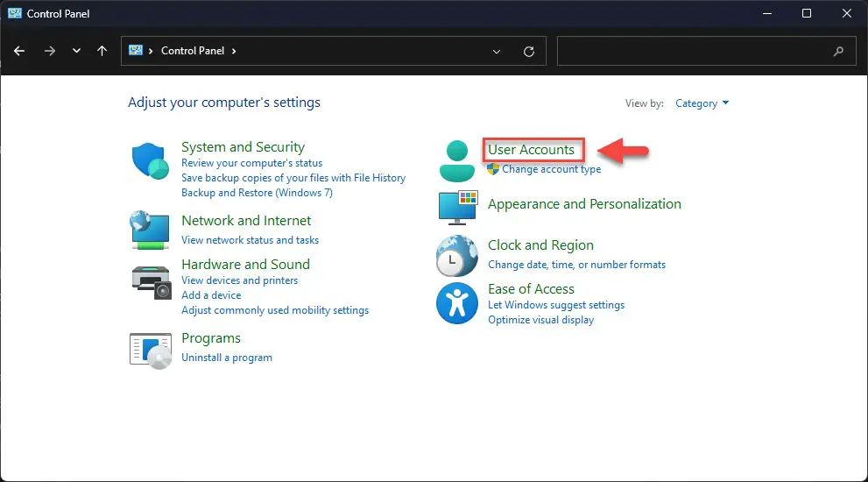Click Change date, time, or number formats

pos(576,265)
